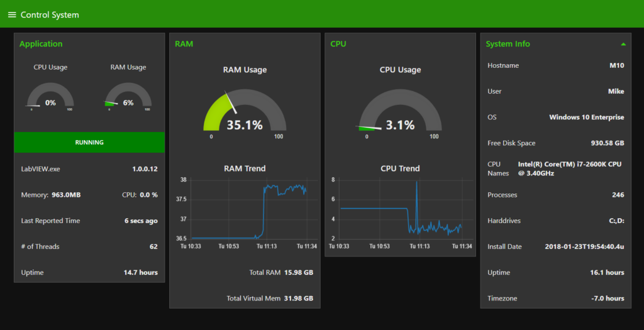644x330 pixels.
Task: Click the CPU Trend line chart
Action: click(401, 212)
